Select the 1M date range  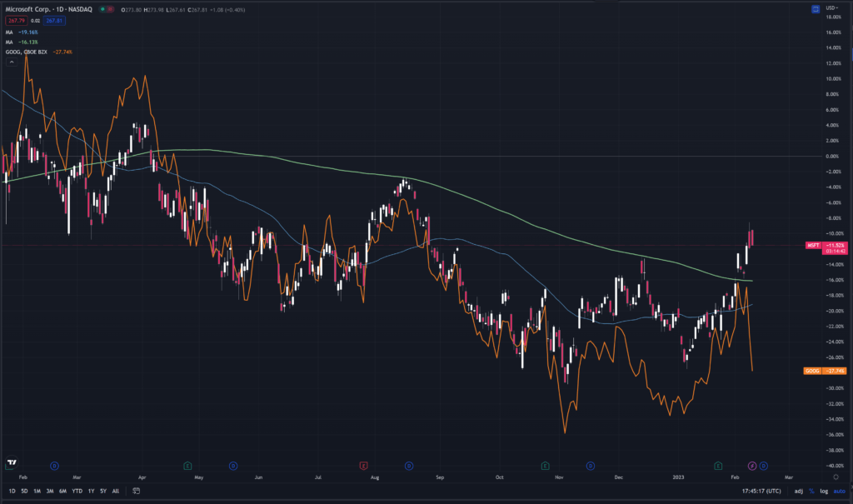click(x=37, y=491)
